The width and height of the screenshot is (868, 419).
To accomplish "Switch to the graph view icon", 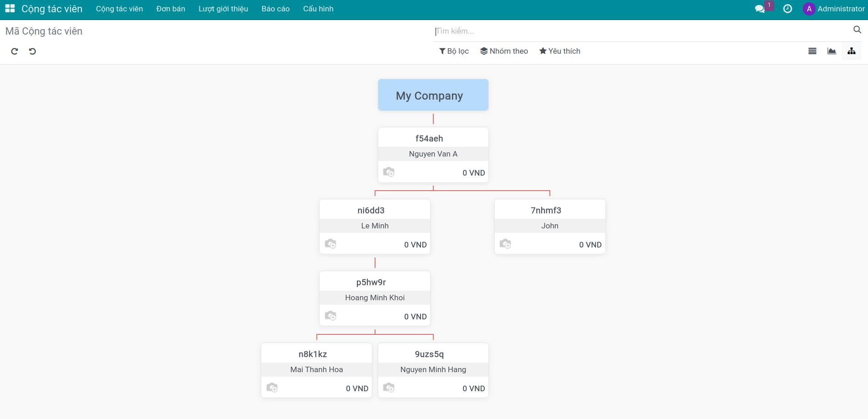I will pos(832,51).
